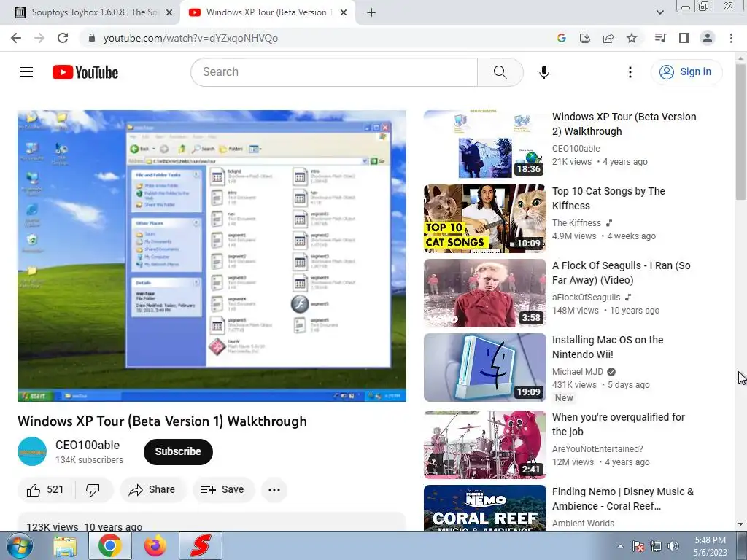
Task: Click the address bar URL
Action: [x=190, y=38]
